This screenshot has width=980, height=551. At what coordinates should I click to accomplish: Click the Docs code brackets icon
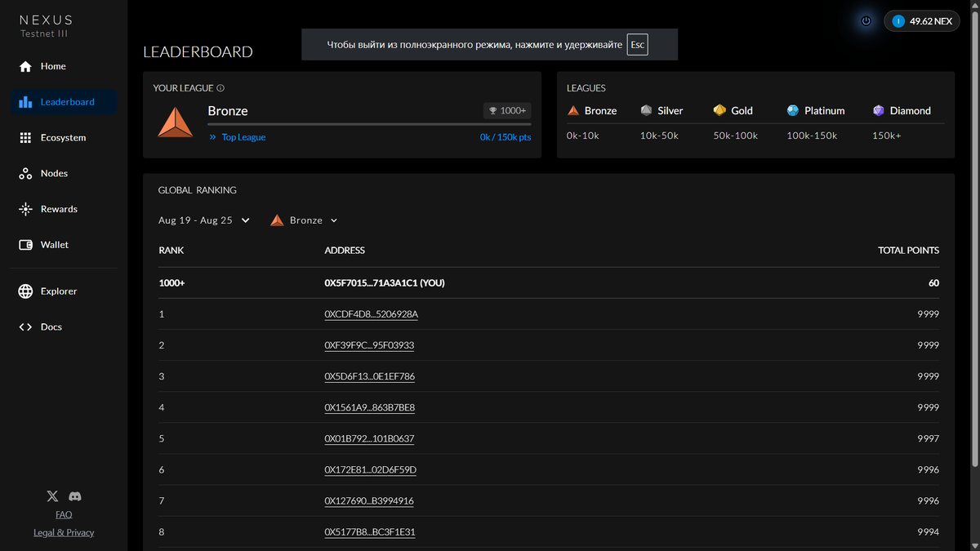coord(25,327)
